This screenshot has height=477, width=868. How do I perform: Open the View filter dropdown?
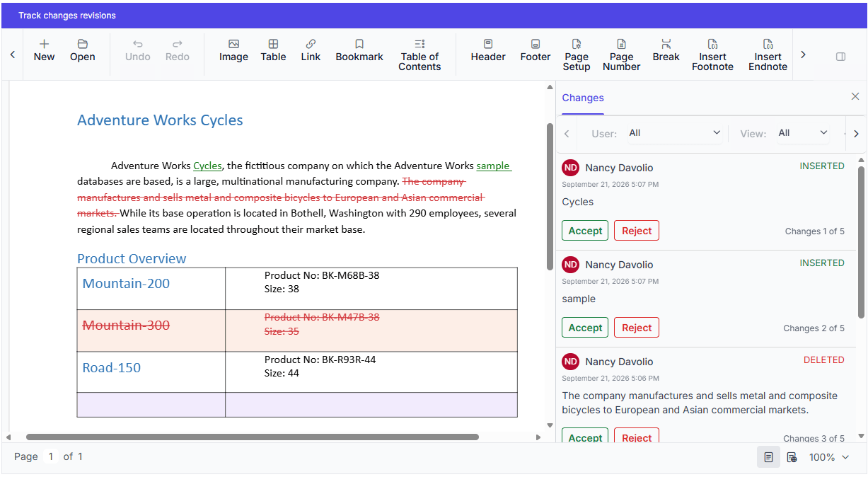click(x=803, y=133)
